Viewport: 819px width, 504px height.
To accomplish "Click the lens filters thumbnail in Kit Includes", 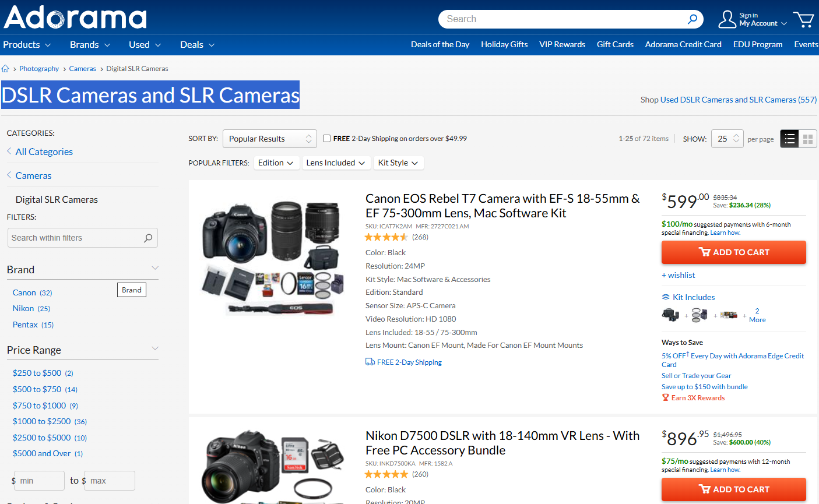I will click(700, 315).
